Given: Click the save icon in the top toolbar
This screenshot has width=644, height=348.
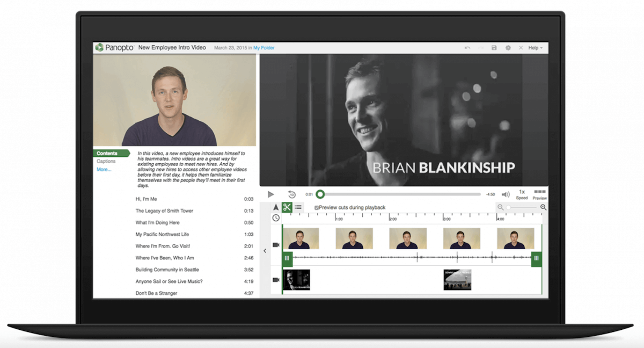Looking at the screenshot, I should (494, 48).
